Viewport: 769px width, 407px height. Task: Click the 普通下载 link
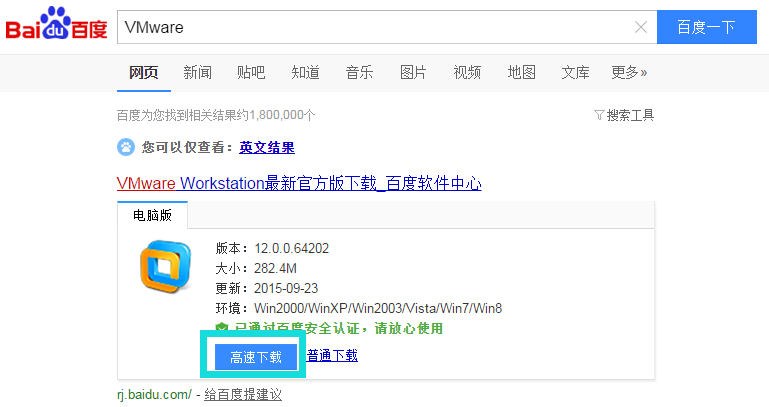333,356
